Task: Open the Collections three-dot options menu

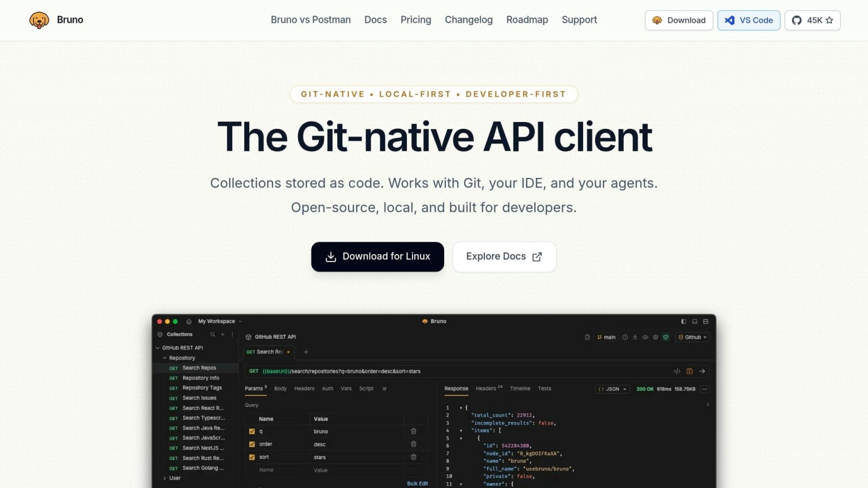Action: point(232,334)
